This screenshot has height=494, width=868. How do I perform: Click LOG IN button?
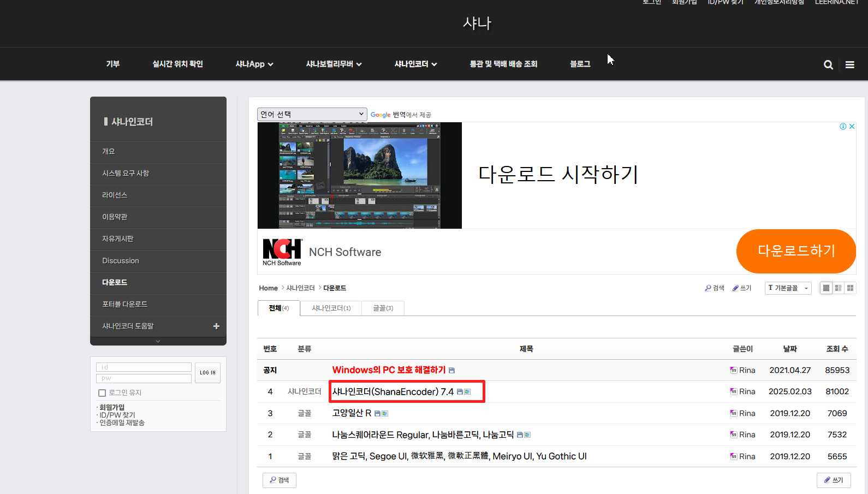click(207, 373)
